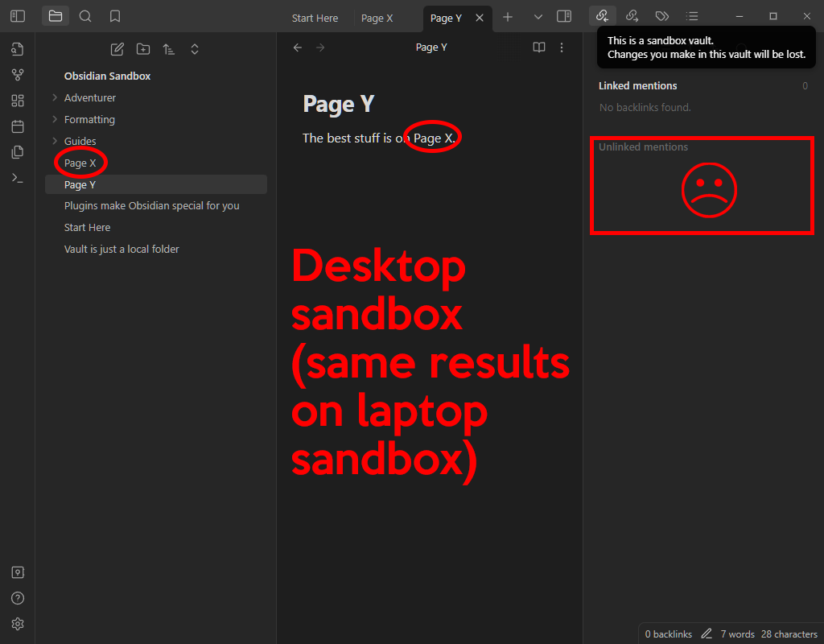Click the 0 backlinks status item
The image size is (824, 644).
[x=669, y=634]
